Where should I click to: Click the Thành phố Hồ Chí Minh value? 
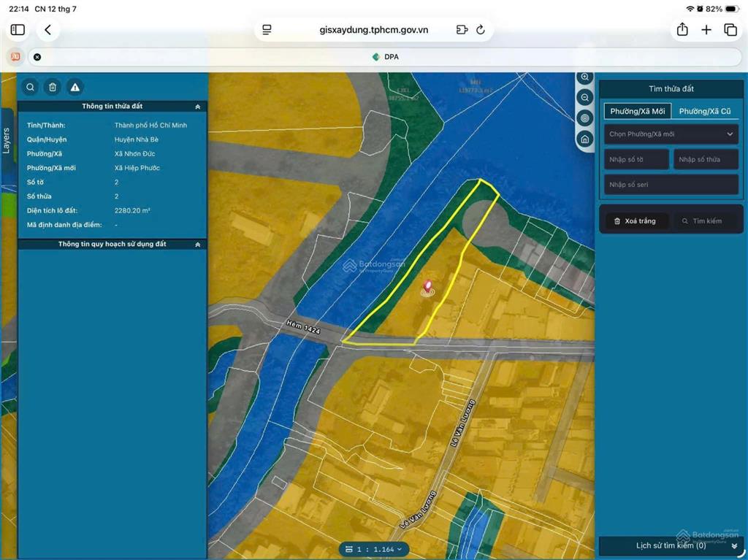(x=150, y=125)
